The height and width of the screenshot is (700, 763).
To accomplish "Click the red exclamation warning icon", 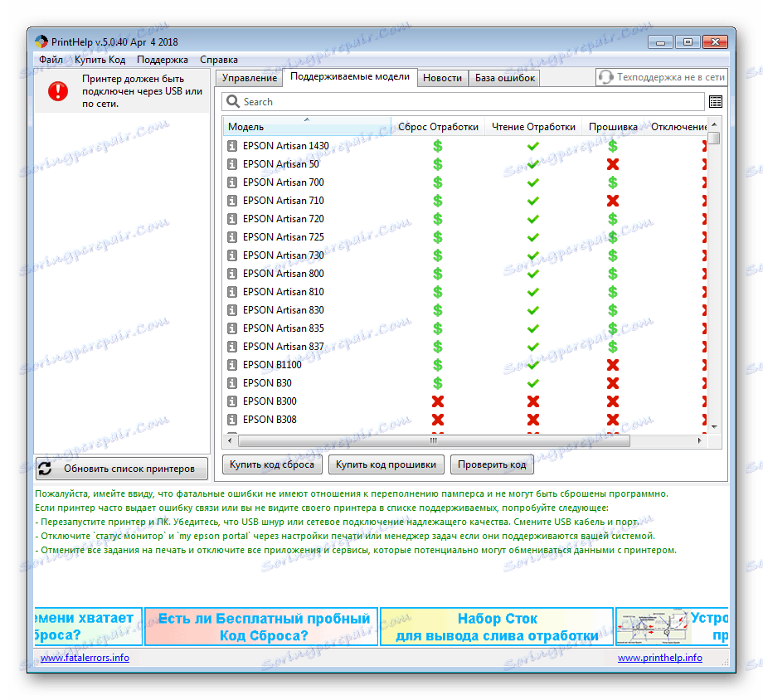I will (x=58, y=91).
